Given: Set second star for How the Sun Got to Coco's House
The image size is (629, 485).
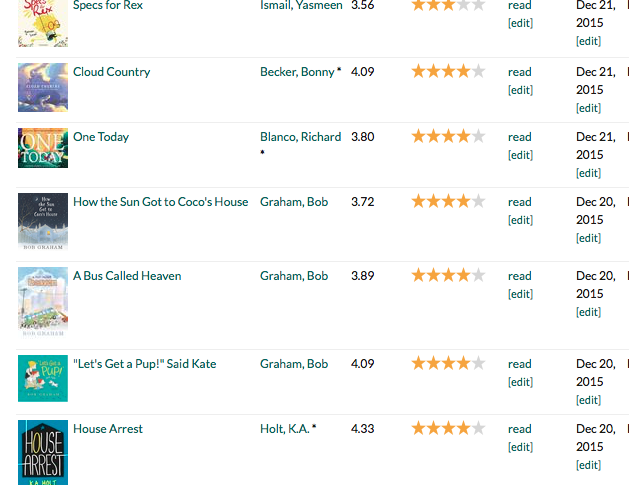Looking at the screenshot, I should pos(434,201).
